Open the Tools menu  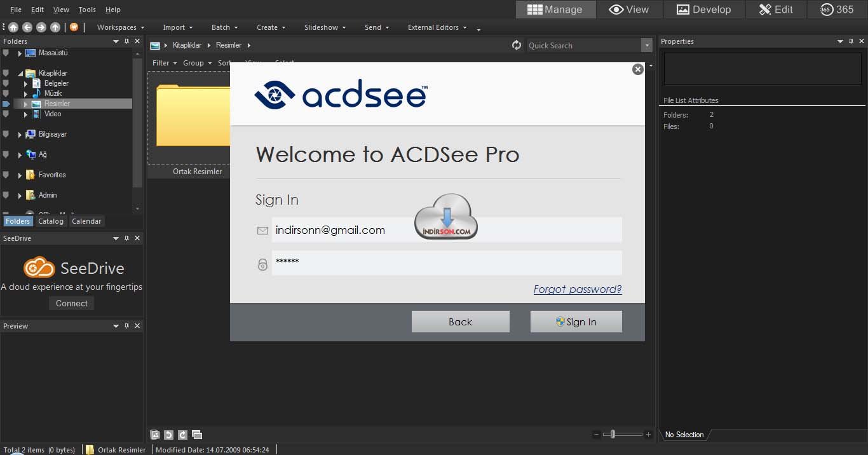click(x=87, y=10)
